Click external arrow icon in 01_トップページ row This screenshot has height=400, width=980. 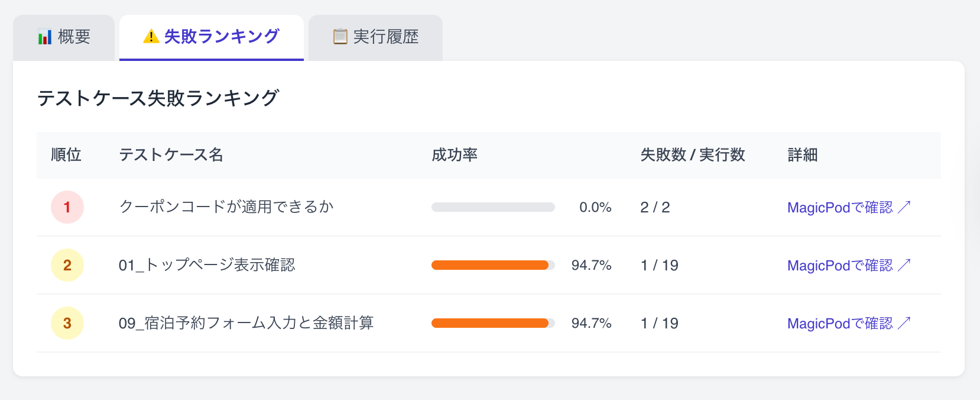coord(904,265)
